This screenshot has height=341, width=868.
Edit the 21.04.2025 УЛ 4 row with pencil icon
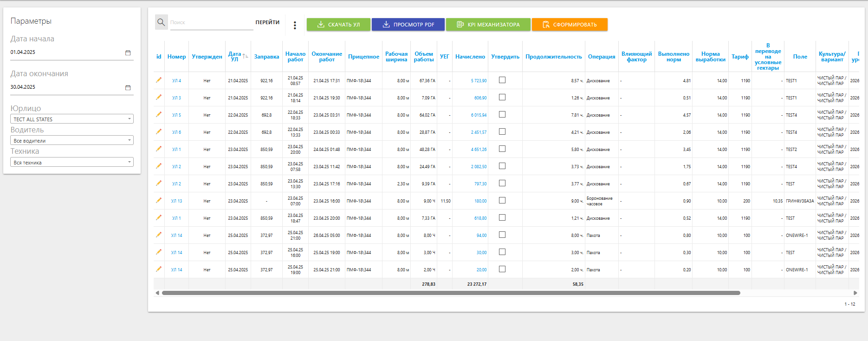[159, 80]
